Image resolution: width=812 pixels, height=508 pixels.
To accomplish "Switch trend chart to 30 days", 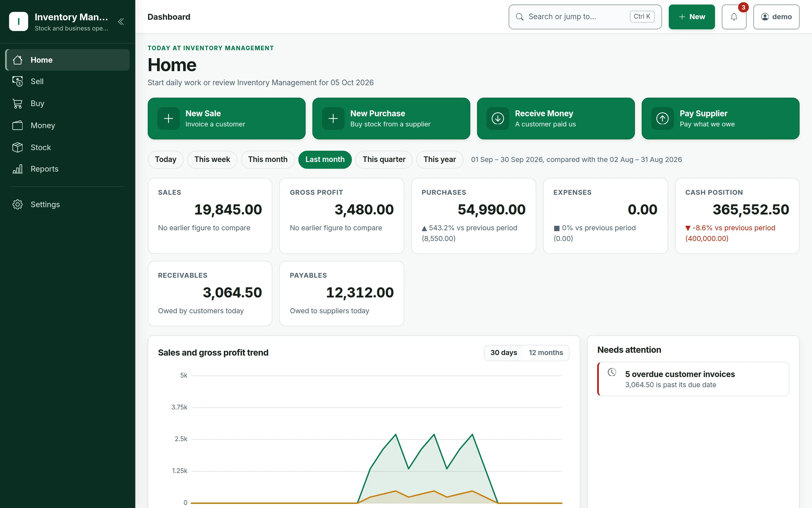I will coord(504,353).
